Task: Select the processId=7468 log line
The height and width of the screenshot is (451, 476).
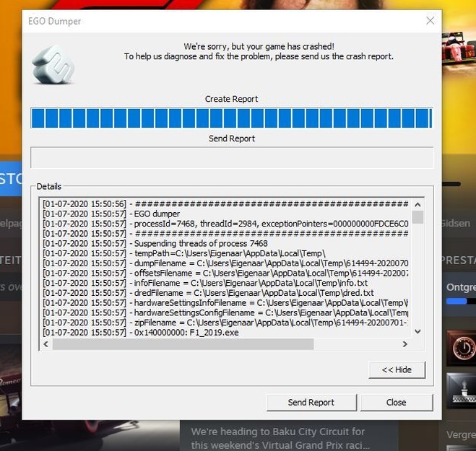Action: click(225, 224)
